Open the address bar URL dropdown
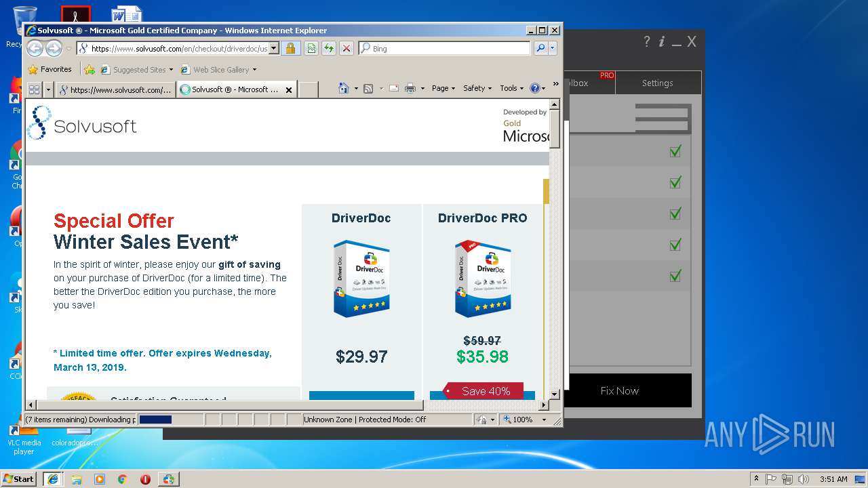The width and height of the screenshot is (868, 488). (274, 48)
